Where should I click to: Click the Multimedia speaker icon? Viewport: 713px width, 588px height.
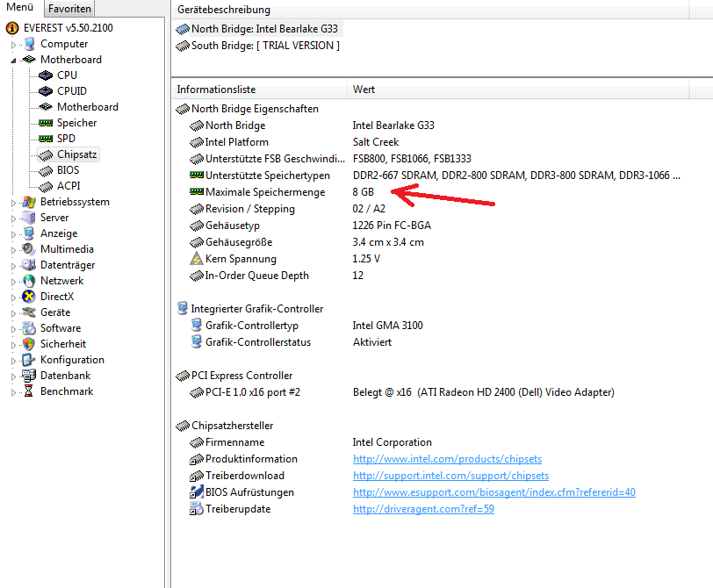pos(29,249)
